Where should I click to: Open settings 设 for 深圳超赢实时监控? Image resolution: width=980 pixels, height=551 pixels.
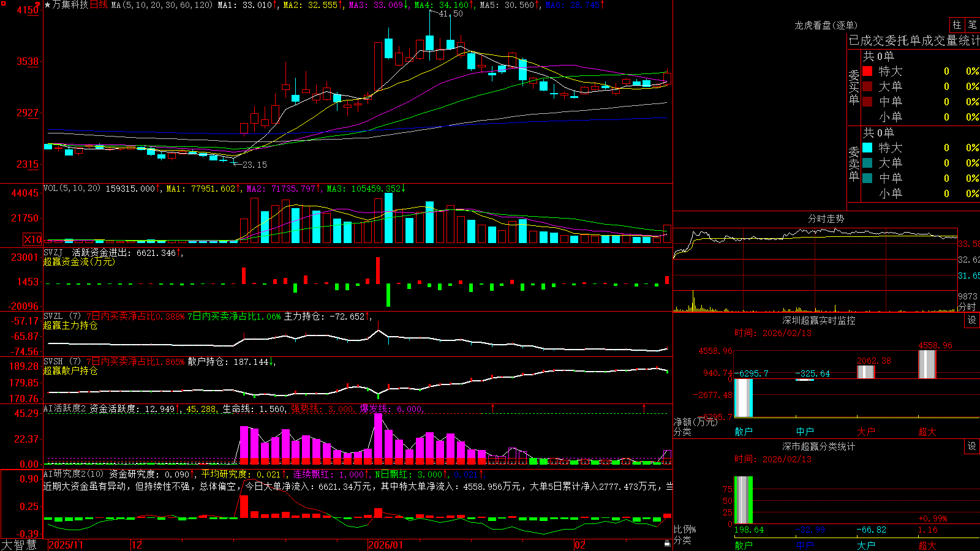972,320
